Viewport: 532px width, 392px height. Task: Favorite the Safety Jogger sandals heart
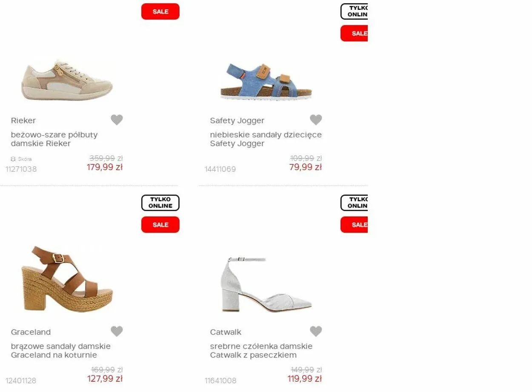click(316, 120)
